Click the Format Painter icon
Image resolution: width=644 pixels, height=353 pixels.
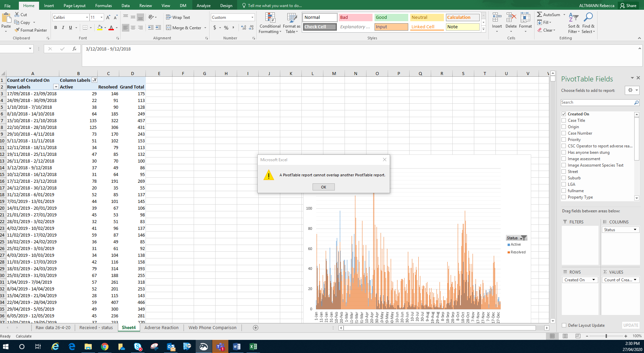(x=17, y=30)
